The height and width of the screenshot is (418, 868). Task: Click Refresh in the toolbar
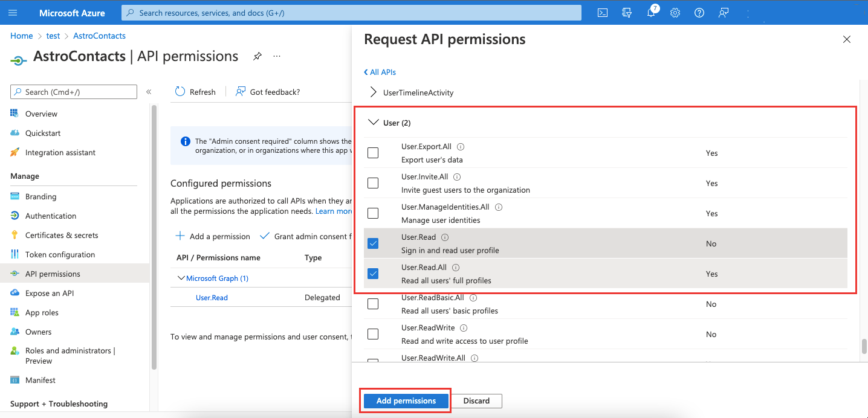tap(195, 92)
